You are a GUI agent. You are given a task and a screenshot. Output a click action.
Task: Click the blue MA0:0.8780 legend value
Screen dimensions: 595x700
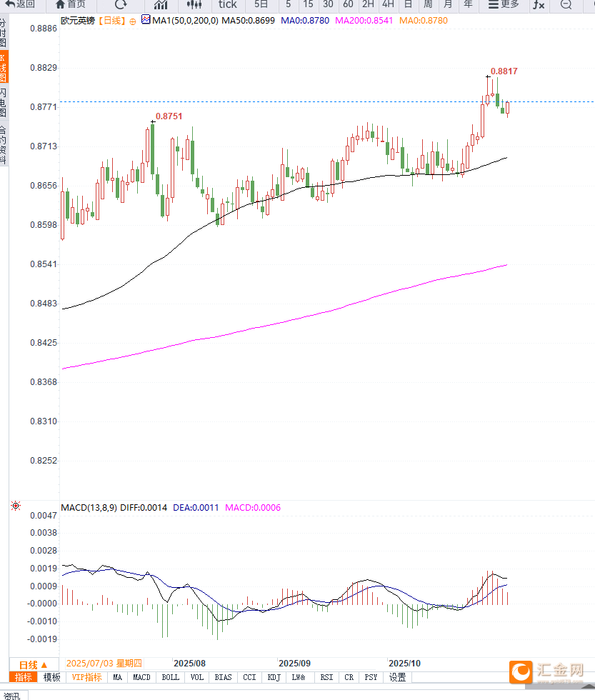coord(305,21)
